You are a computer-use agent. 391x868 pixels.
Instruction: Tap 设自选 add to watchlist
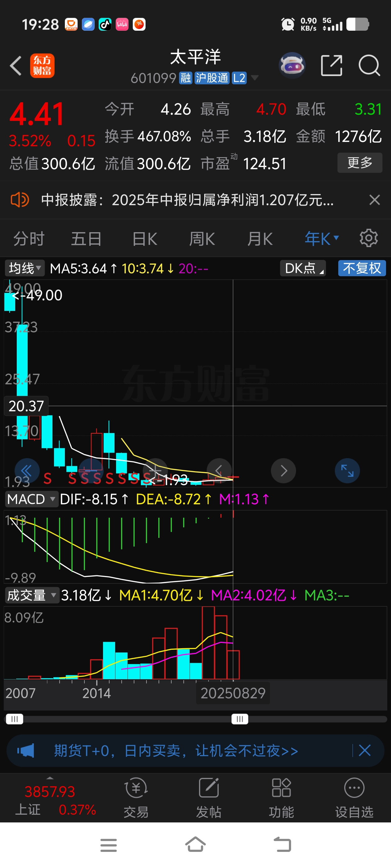(x=354, y=798)
